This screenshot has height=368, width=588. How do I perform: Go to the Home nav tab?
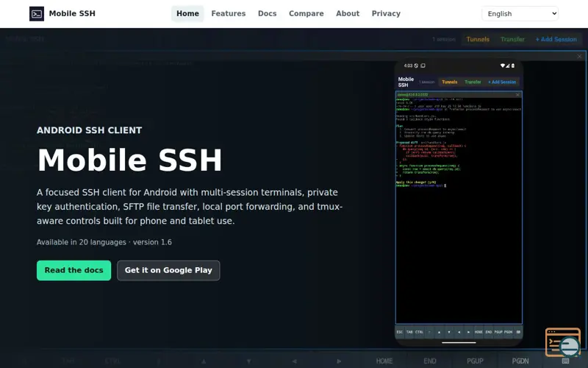(x=187, y=13)
